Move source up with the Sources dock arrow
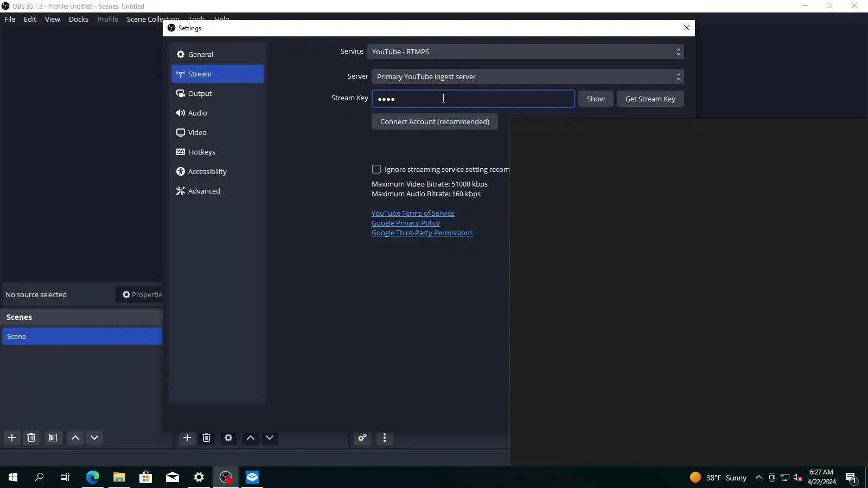Viewport: 868px width, 488px height. [x=251, y=438]
